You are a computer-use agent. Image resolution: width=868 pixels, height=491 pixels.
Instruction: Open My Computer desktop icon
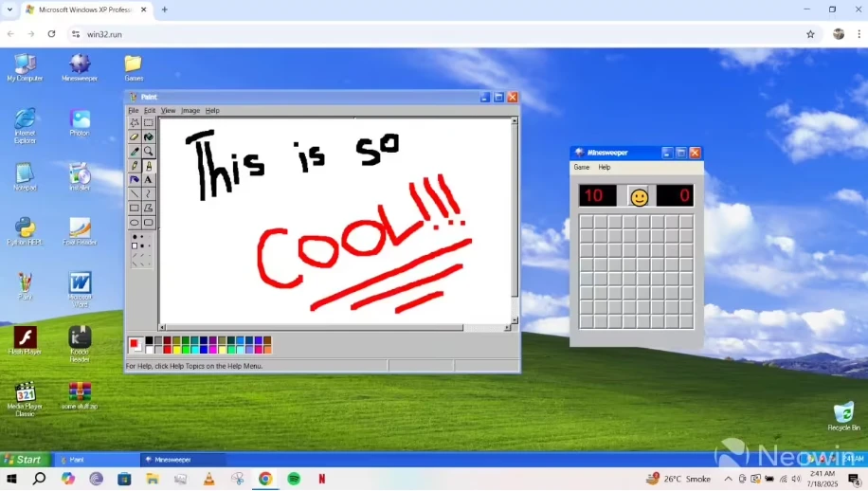[x=25, y=67]
